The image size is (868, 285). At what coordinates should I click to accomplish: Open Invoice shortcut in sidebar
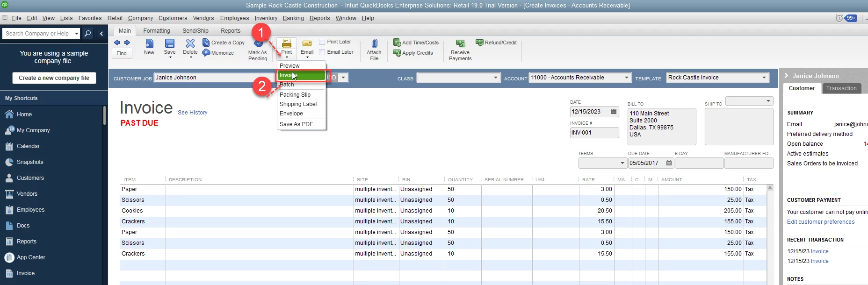click(20, 273)
